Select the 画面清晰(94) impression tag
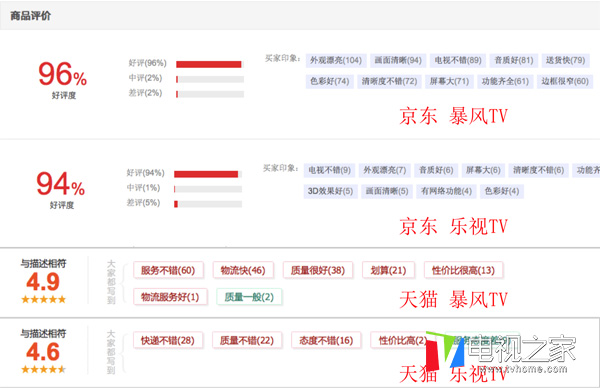This screenshot has height=388, width=600. [x=398, y=60]
